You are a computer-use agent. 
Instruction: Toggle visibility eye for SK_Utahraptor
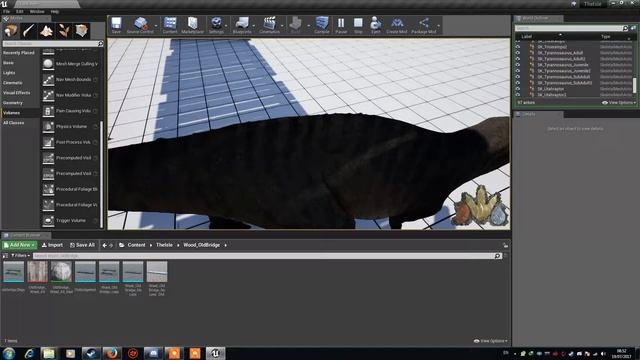pyautogui.click(x=518, y=89)
